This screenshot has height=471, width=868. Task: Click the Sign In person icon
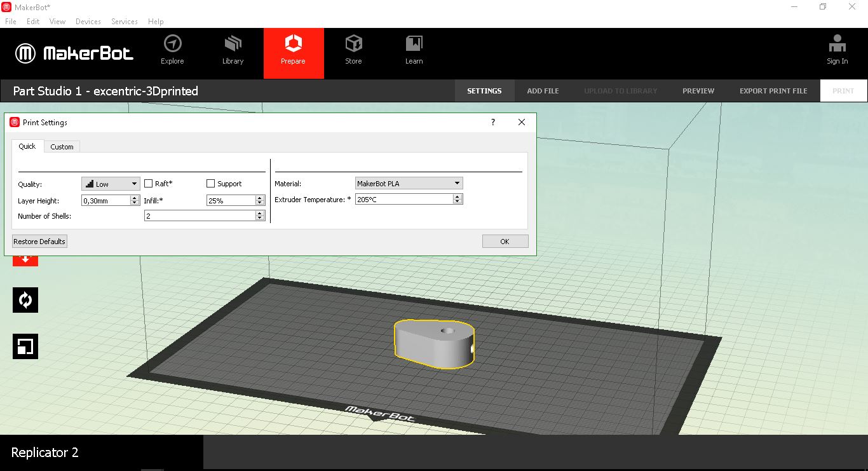837,43
